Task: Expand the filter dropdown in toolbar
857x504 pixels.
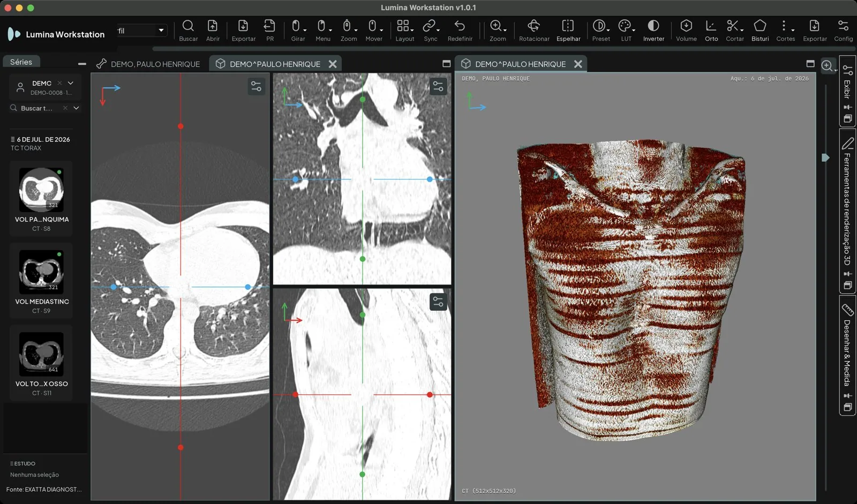Action: click(x=161, y=31)
